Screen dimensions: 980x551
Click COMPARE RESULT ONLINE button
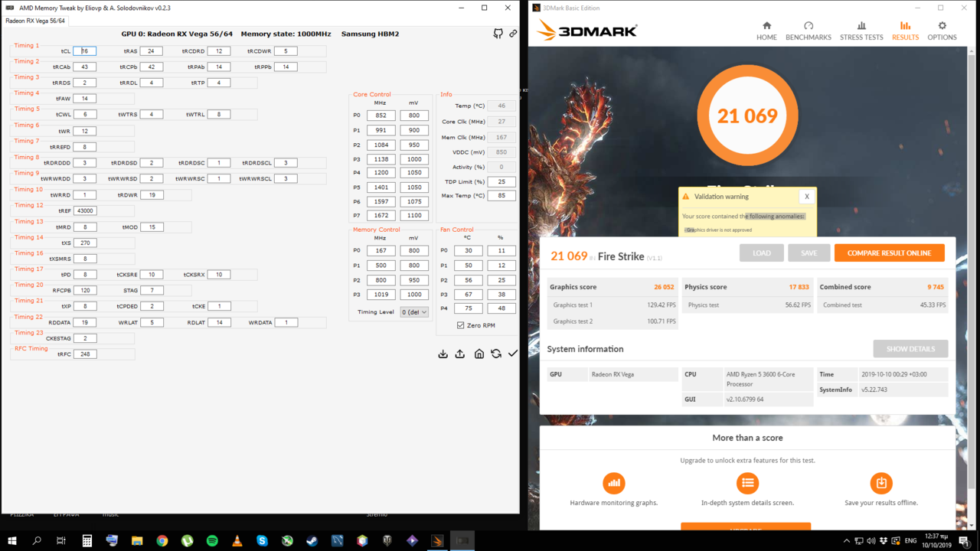coord(890,253)
